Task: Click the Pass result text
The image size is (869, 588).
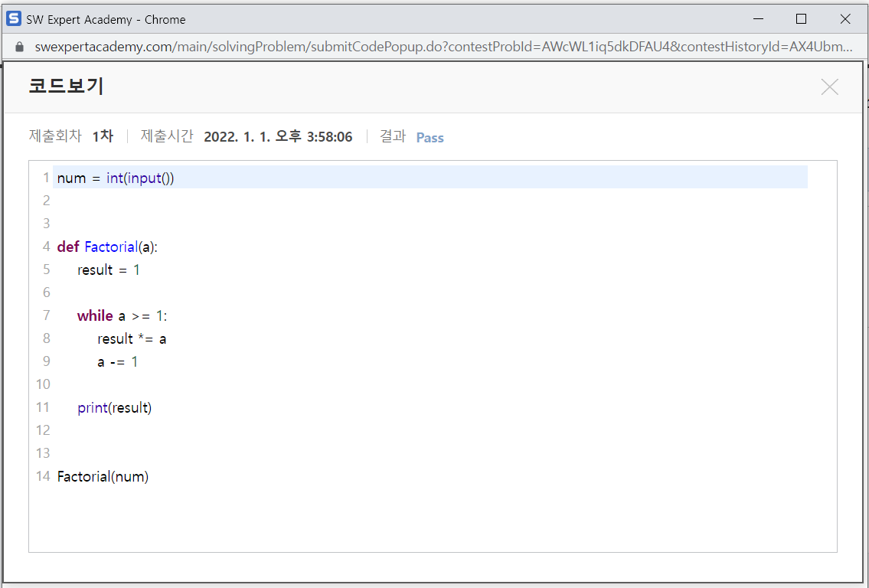Action: (x=430, y=138)
